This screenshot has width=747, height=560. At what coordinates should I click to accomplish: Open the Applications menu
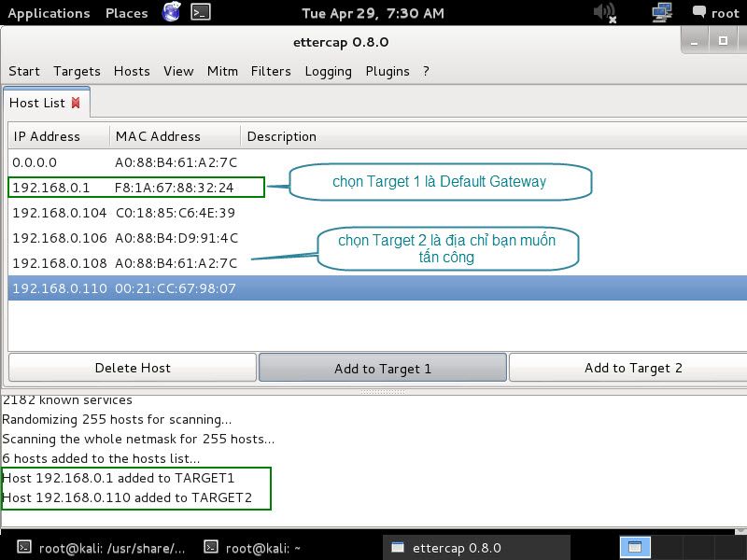click(x=49, y=13)
